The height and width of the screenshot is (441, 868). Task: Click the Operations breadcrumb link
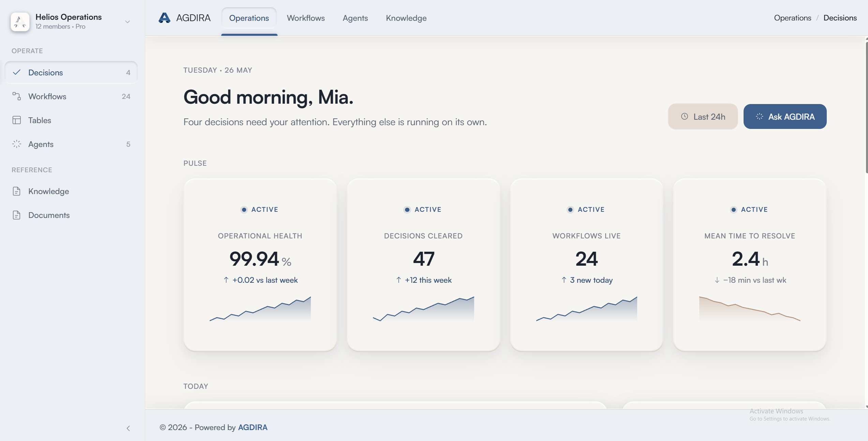pyautogui.click(x=792, y=18)
